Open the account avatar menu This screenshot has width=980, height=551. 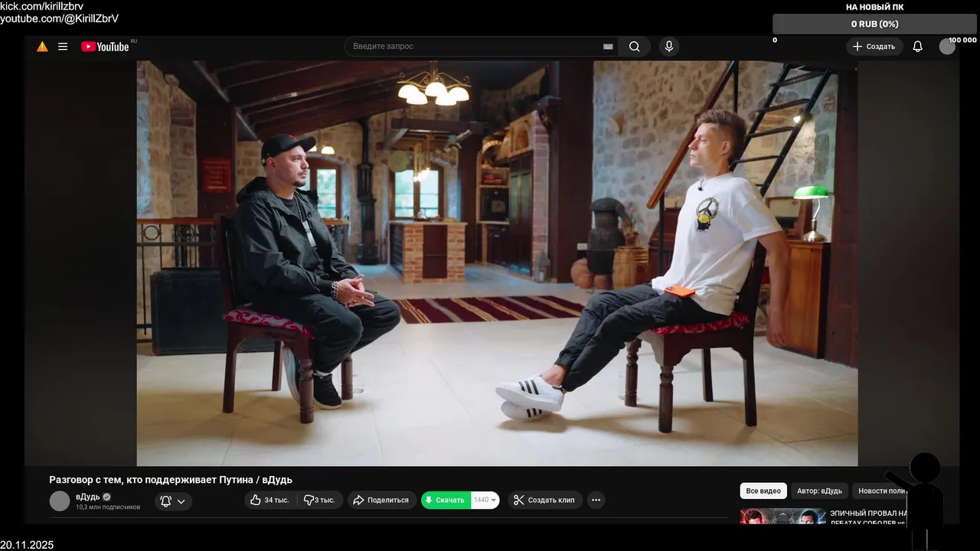point(947,47)
